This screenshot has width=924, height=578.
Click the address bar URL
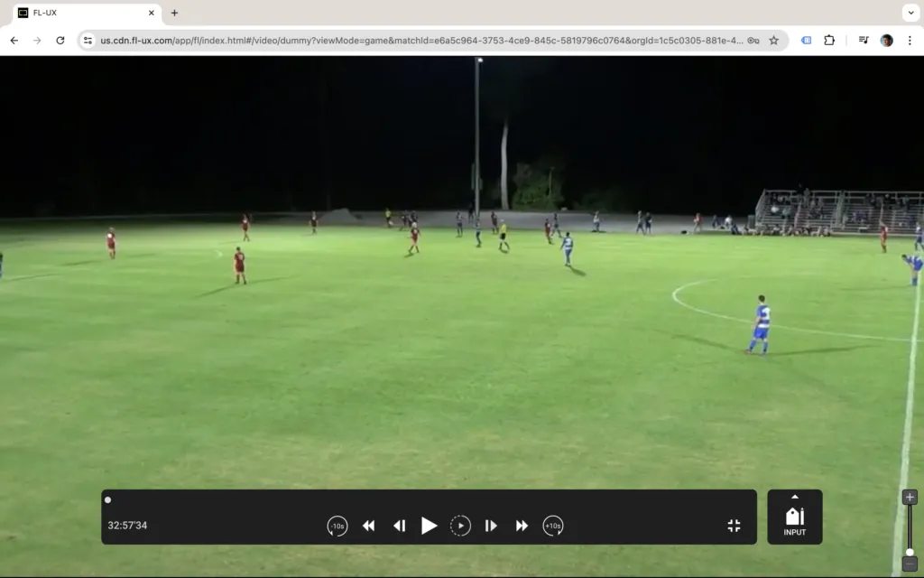point(421,40)
